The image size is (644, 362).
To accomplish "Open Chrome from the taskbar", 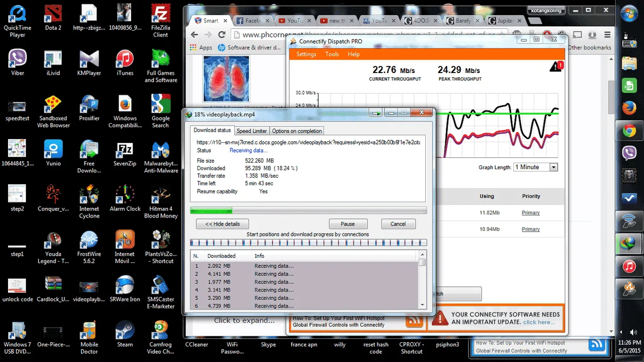I will (x=629, y=131).
